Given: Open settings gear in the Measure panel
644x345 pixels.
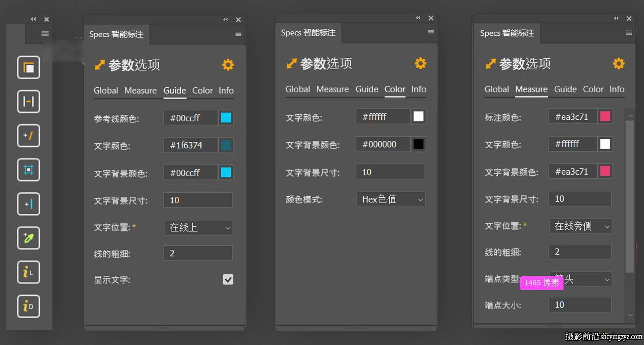Looking at the screenshot, I should tap(619, 64).
